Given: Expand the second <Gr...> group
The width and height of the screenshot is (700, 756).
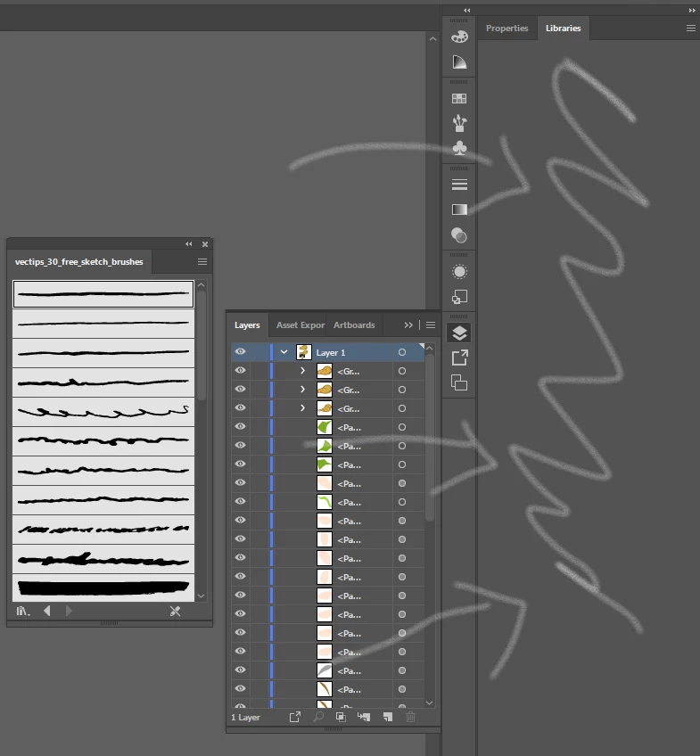Looking at the screenshot, I should (303, 390).
